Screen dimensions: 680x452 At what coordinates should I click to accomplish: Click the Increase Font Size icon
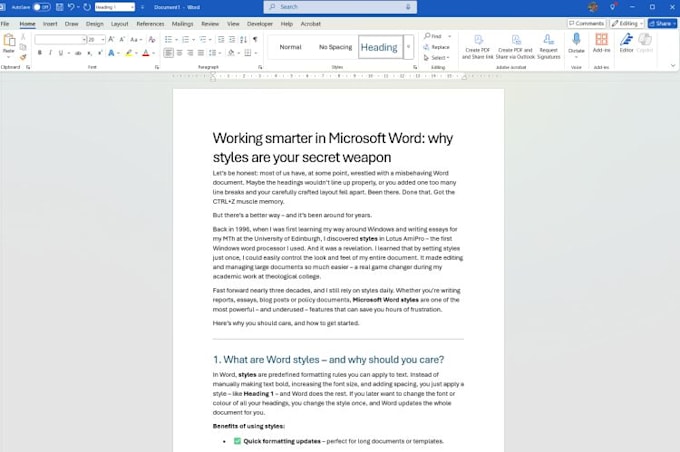111,39
